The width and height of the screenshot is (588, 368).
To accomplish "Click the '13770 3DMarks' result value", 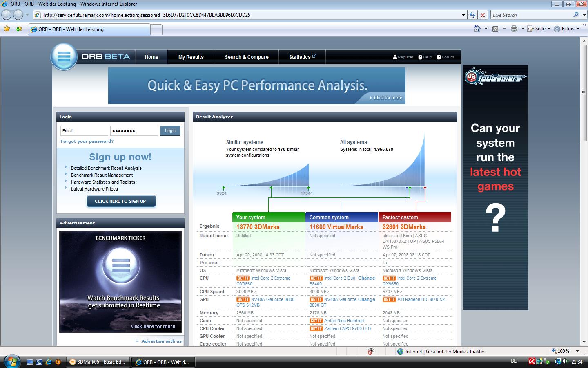I will (258, 227).
